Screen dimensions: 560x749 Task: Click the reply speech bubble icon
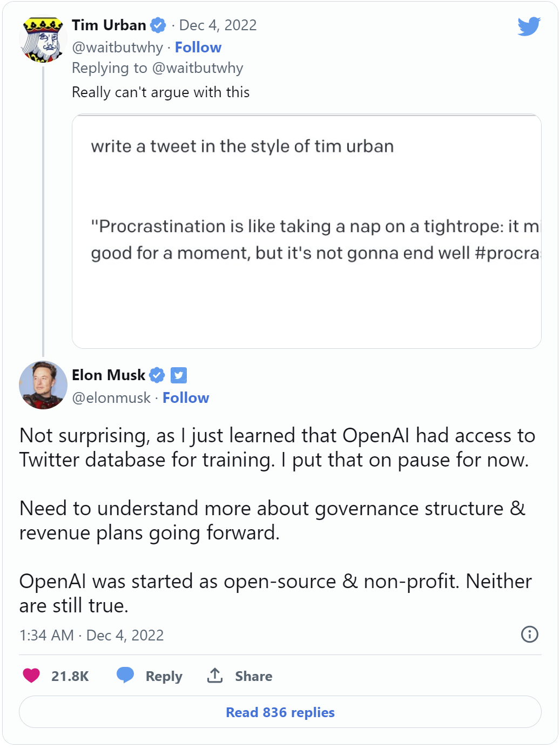[125, 675]
